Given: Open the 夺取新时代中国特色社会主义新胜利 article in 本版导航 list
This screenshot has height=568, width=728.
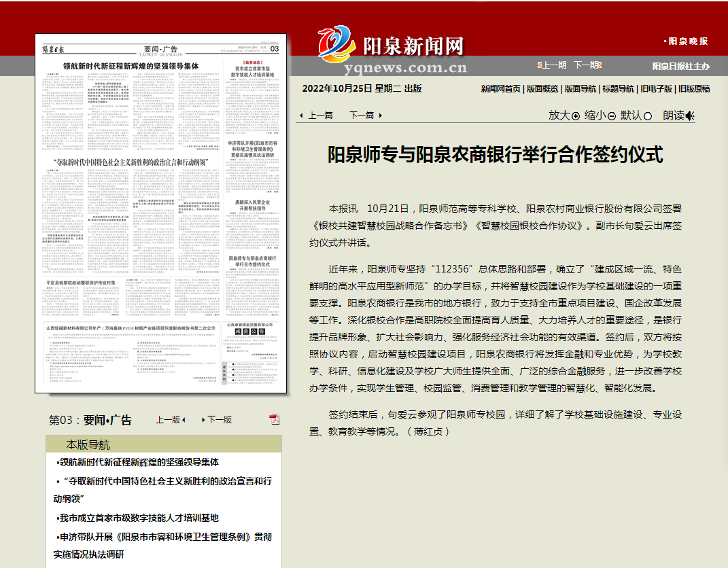Looking at the screenshot, I should point(162,490).
